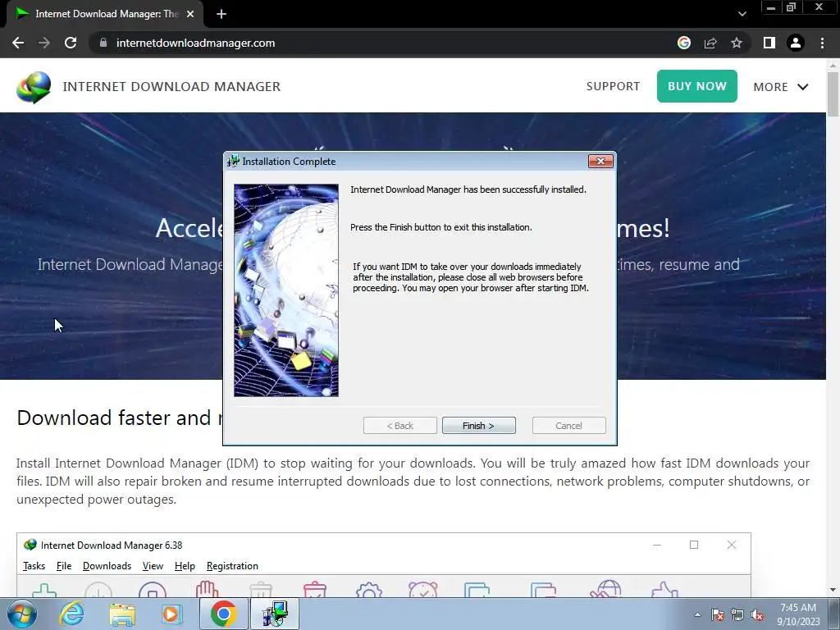Open a new browser tab
This screenshot has width=840, height=630.
[221, 14]
